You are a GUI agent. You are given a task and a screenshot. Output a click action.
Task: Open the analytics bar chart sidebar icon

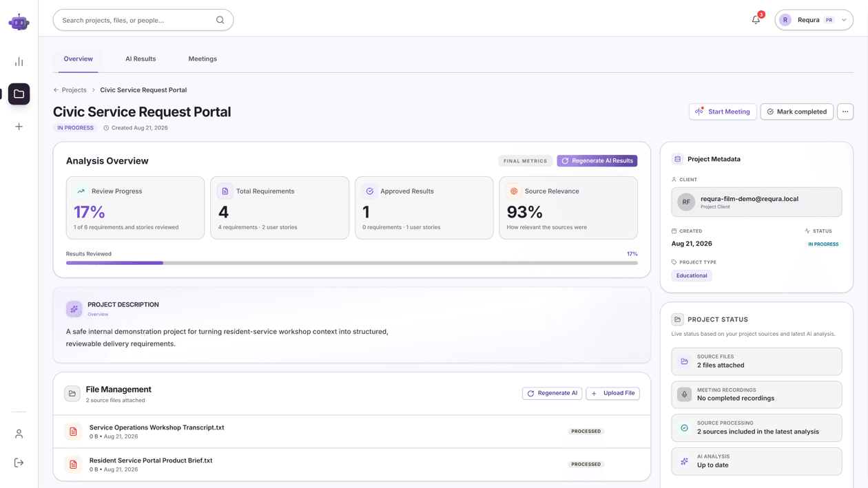(x=19, y=62)
